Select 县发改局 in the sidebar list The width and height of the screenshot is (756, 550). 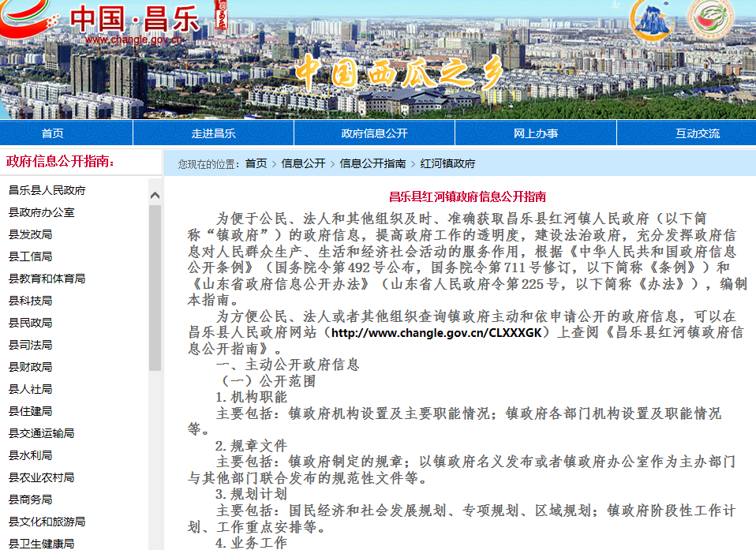point(30,234)
